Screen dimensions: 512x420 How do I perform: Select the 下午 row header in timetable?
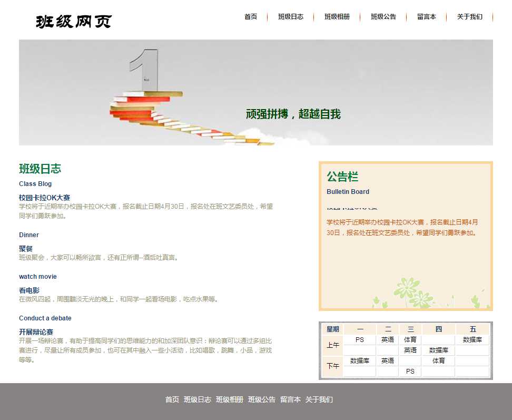[x=333, y=366]
